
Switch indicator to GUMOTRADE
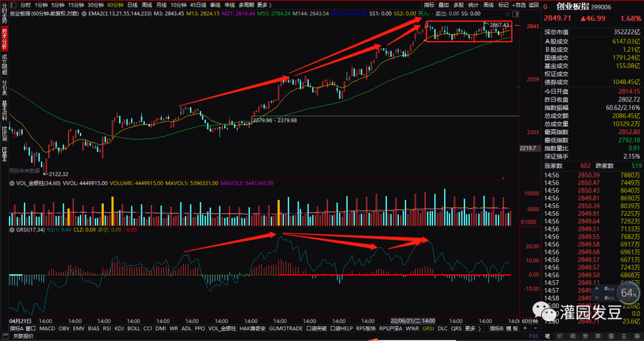point(286,328)
